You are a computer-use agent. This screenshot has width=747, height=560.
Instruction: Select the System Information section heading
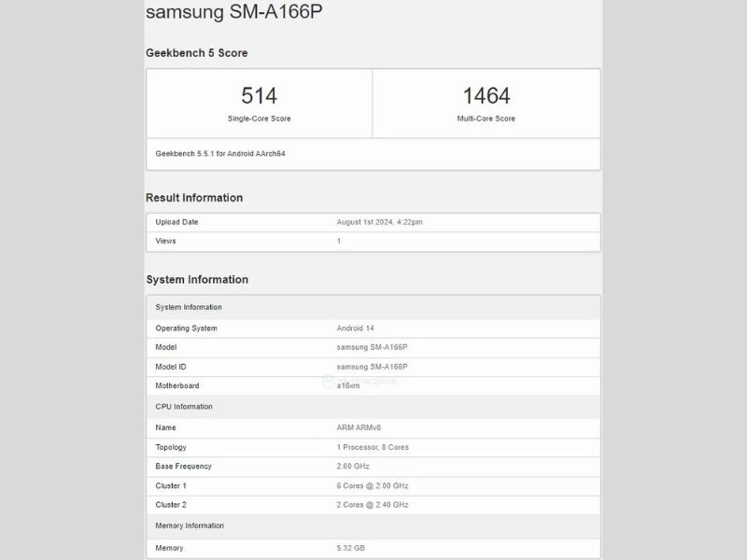197,280
